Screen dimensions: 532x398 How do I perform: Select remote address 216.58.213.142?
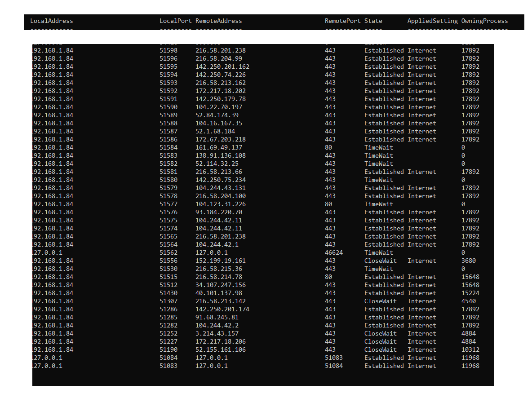tap(221, 301)
